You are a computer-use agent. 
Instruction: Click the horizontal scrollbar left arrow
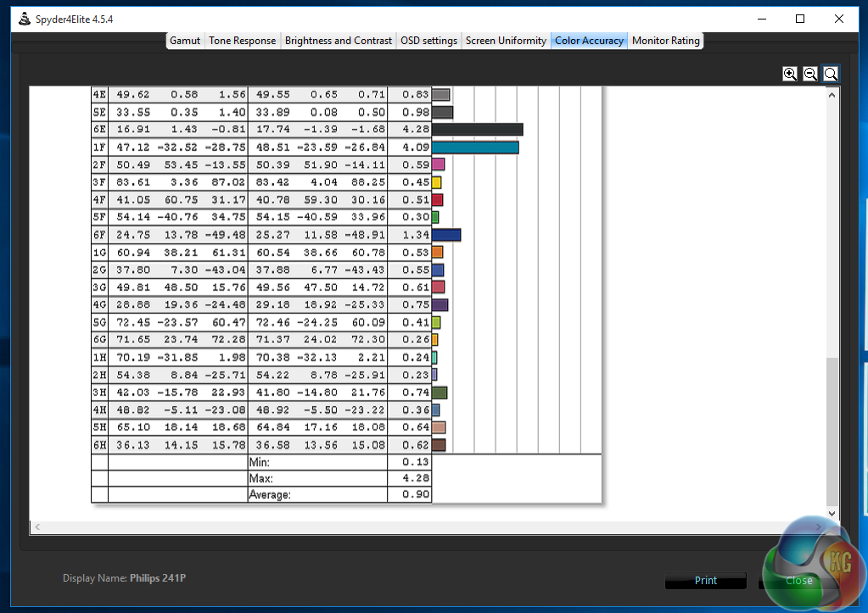[x=37, y=527]
